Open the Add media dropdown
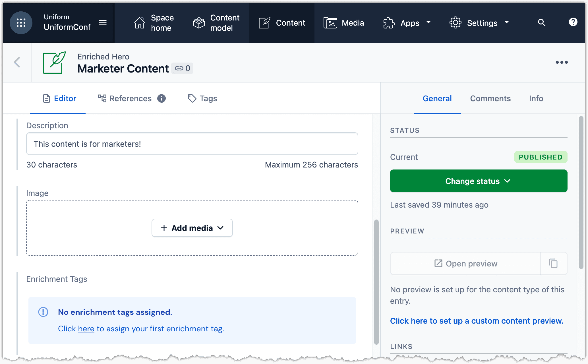The height and width of the screenshot is (364, 588). [x=192, y=228]
